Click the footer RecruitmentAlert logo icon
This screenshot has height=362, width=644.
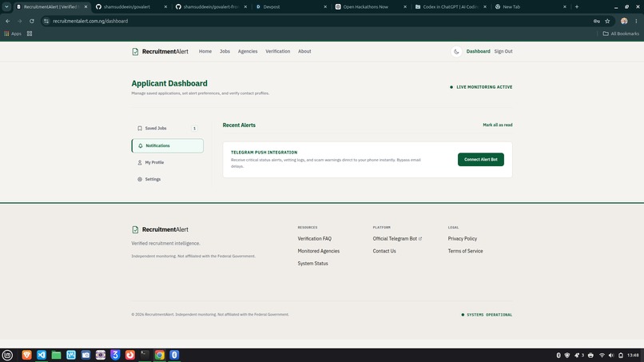(135, 229)
